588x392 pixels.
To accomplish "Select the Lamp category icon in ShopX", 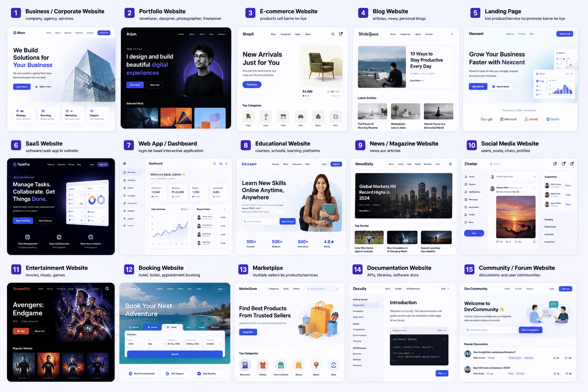I will pyautogui.click(x=266, y=116).
